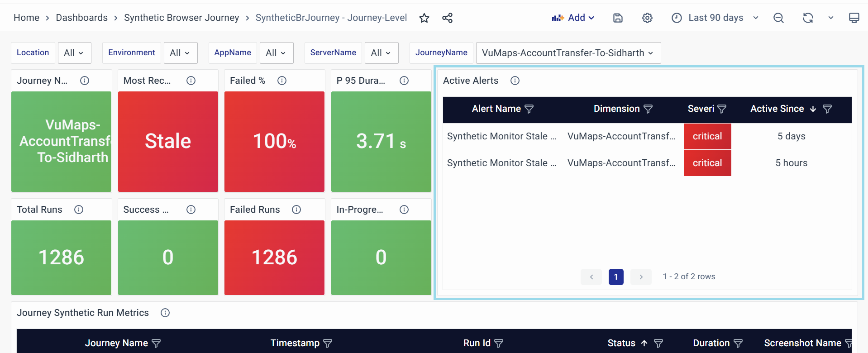Click the red Failed Runs 1286 tile

[274, 258]
